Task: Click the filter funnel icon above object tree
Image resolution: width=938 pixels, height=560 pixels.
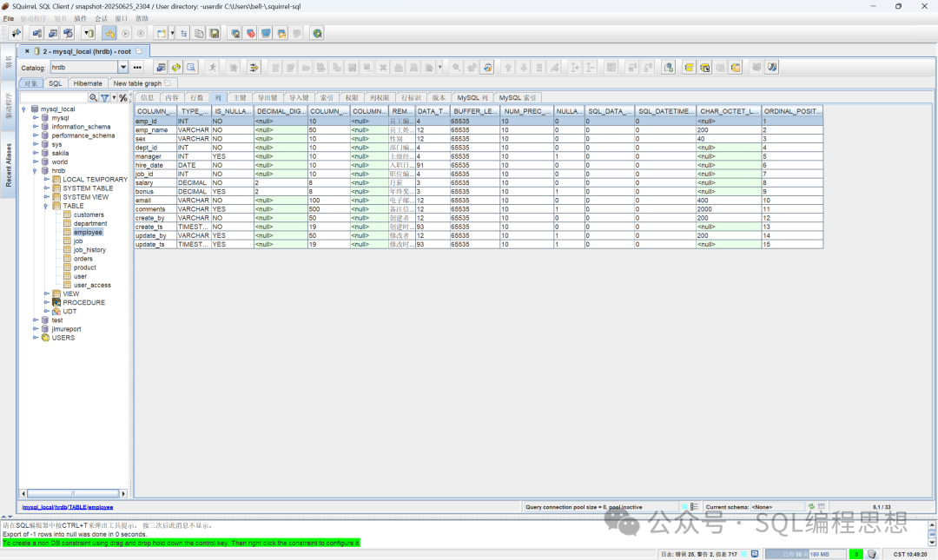Action: (105, 98)
